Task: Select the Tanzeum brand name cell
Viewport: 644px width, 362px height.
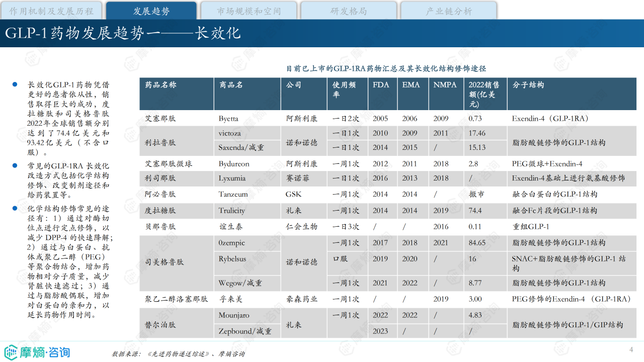Action: (247, 195)
